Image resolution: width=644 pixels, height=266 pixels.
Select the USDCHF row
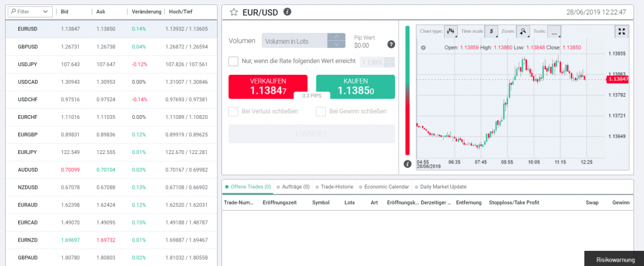pos(111,100)
